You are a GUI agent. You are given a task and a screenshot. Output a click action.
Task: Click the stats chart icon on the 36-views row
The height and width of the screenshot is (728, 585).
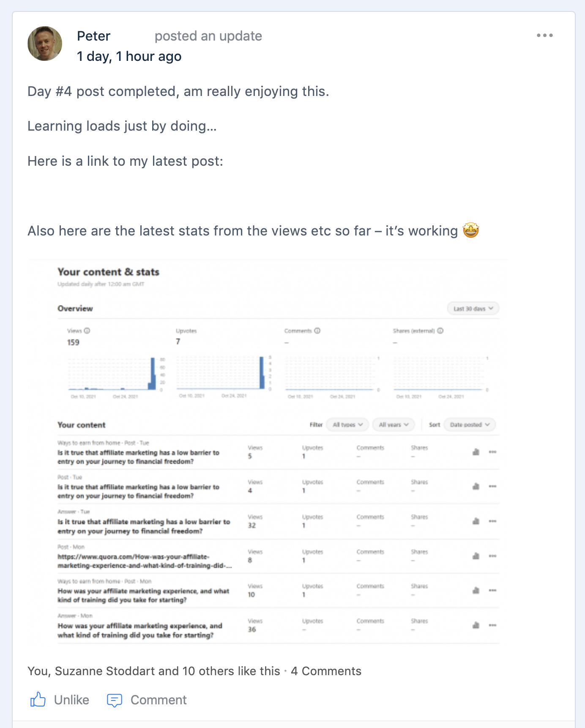(x=476, y=625)
